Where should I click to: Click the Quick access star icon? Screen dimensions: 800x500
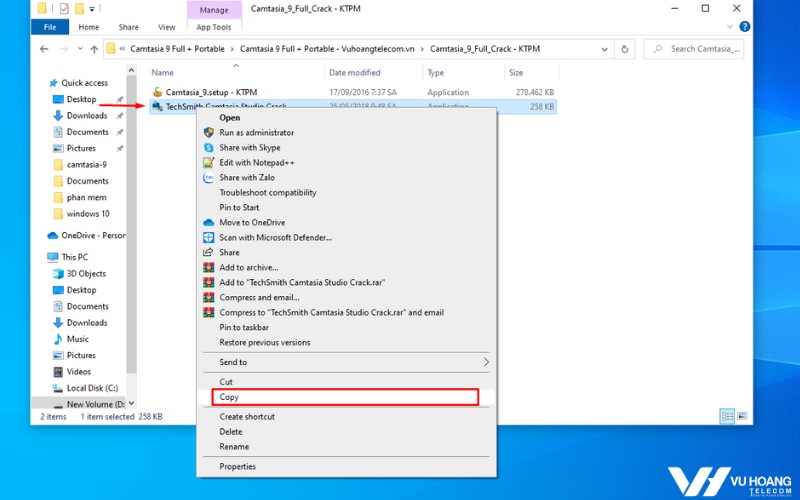coord(54,83)
